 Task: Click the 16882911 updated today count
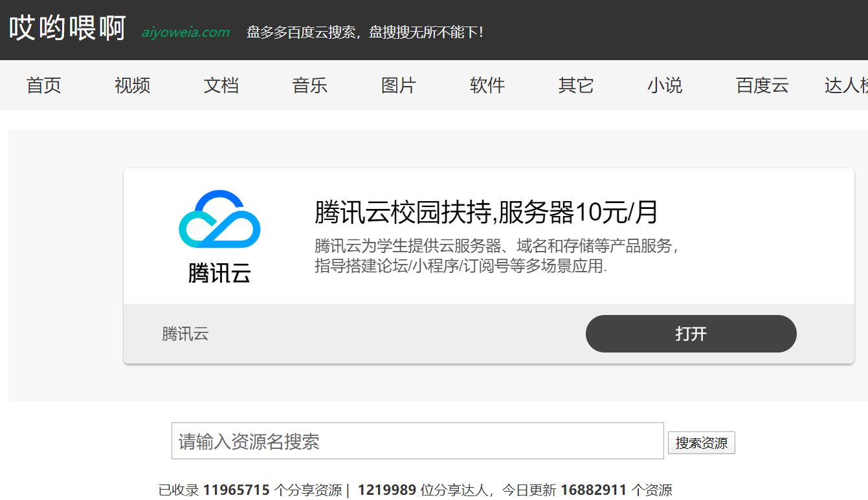[594, 490]
